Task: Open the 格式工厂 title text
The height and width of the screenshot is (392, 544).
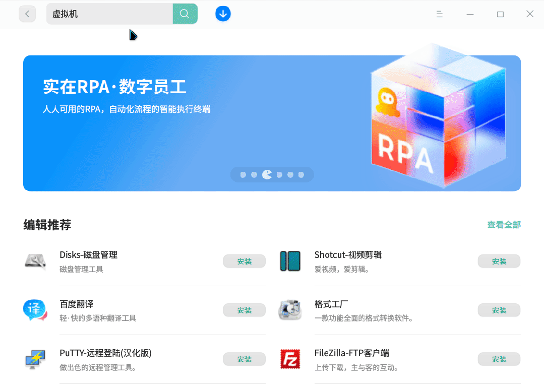Action: pyautogui.click(x=331, y=304)
